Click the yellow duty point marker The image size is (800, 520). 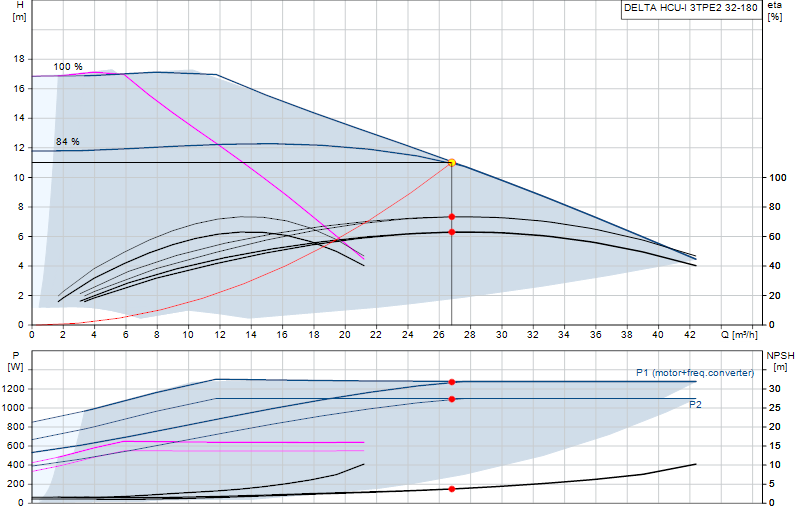(x=452, y=163)
